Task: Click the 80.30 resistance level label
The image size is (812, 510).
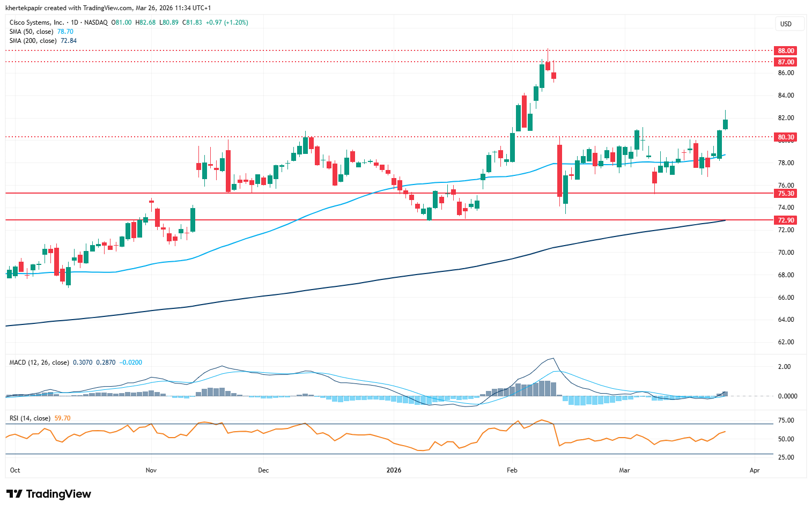Action: pyautogui.click(x=786, y=137)
